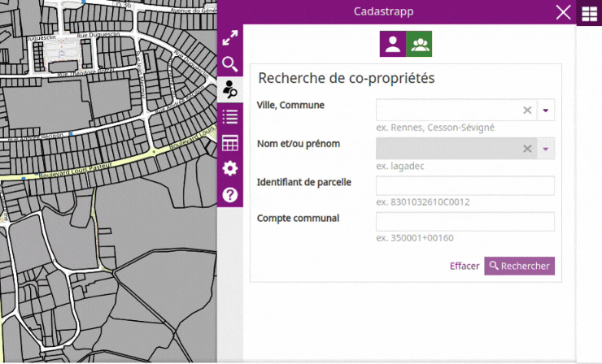Click the Identifiant de parcelle input field
This screenshot has width=602, height=364.
[x=465, y=185]
